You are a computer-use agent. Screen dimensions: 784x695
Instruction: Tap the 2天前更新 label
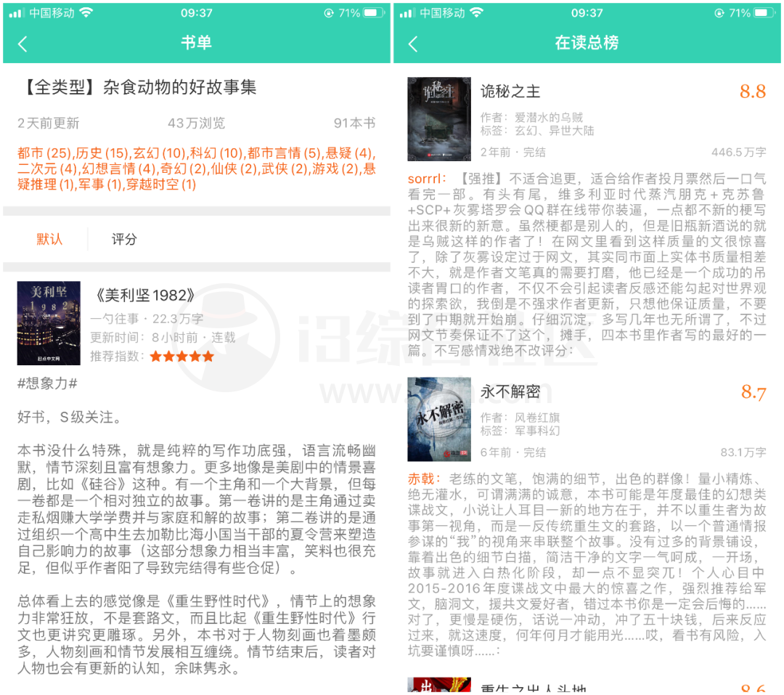tap(48, 123)
